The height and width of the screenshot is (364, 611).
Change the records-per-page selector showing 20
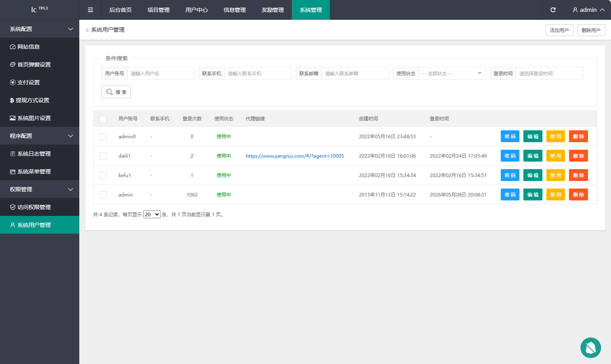point(151,214)
